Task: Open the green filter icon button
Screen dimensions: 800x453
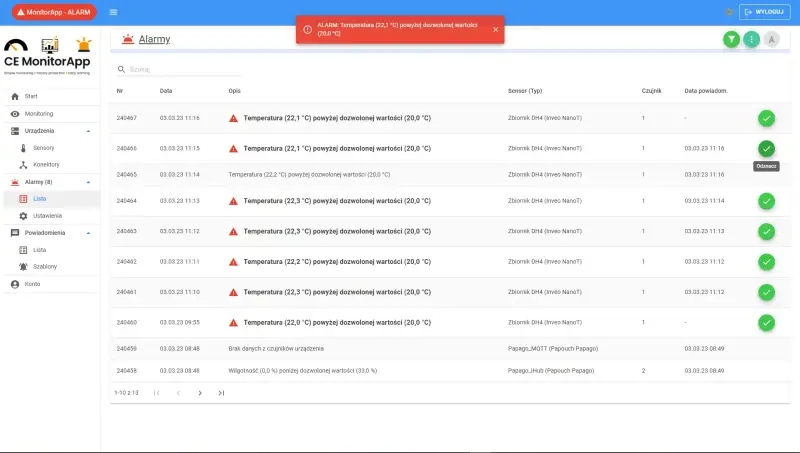Action: point(732,39)
